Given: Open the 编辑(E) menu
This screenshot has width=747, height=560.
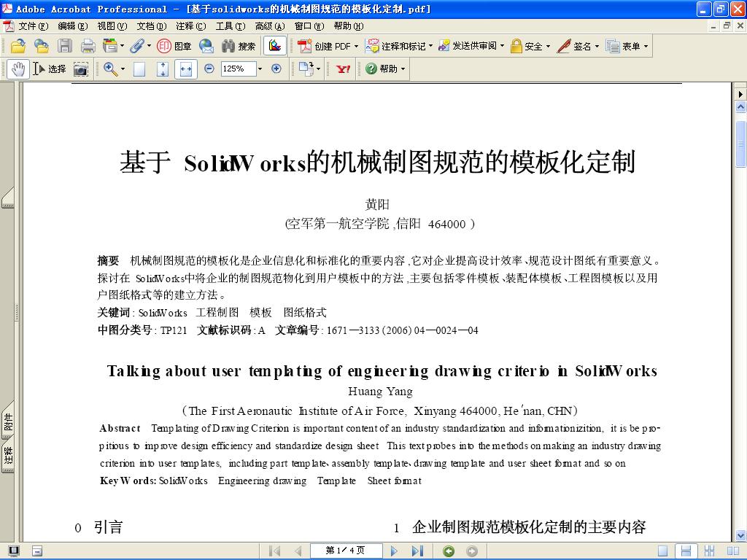Looking at the screenshot, I should [72, 26].
